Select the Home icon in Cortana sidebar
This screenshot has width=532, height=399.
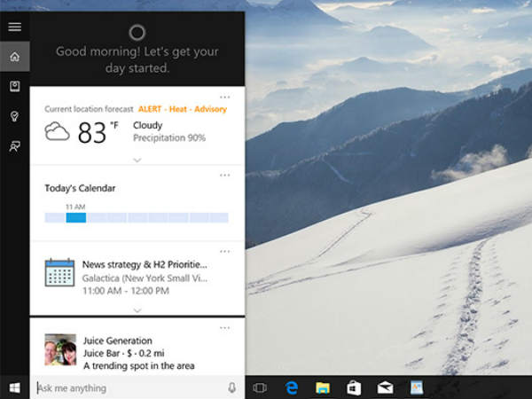point(14,57)
